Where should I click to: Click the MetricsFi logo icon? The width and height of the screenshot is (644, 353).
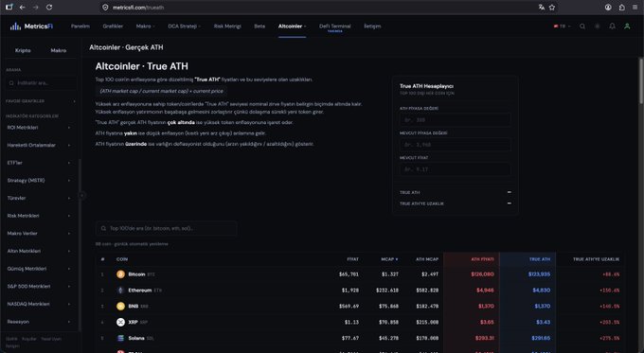(x=15, y=26)
